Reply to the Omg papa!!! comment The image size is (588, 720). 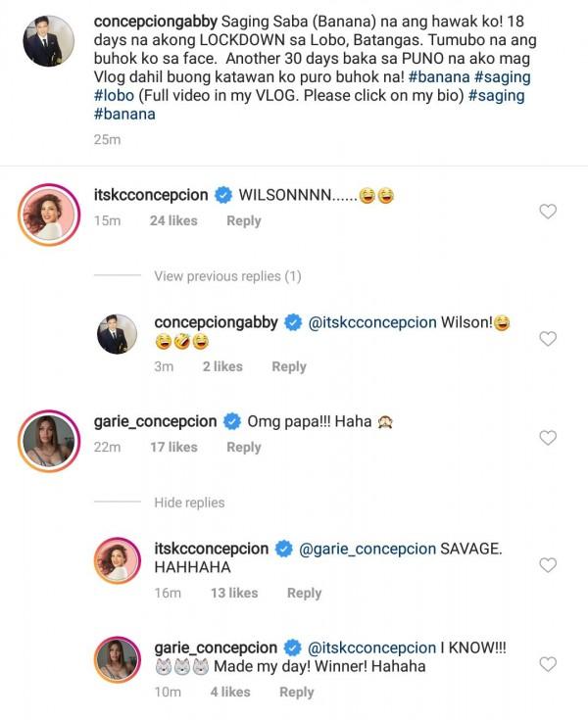click(244, 448)
